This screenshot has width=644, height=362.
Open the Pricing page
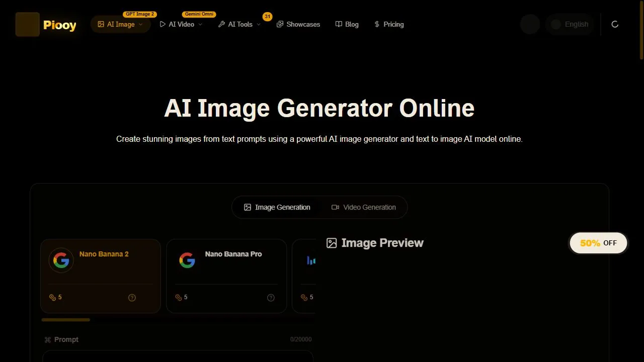389,24
